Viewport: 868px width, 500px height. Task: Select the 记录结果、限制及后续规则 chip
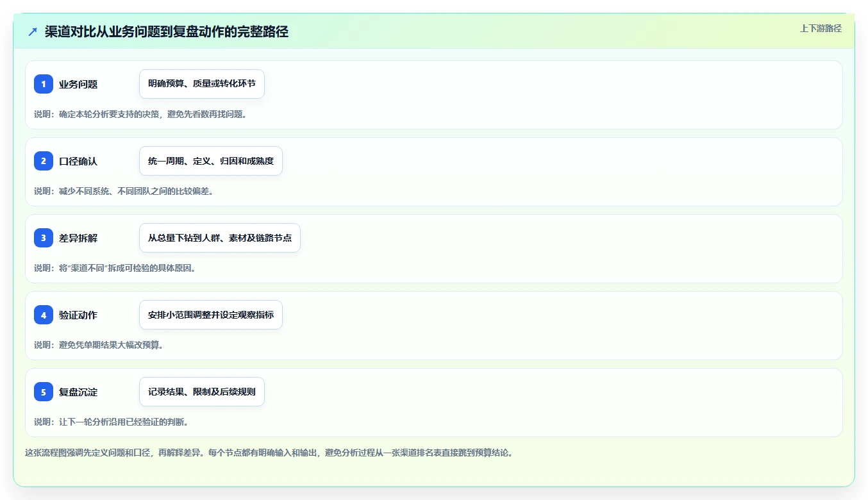pos(202,392)
